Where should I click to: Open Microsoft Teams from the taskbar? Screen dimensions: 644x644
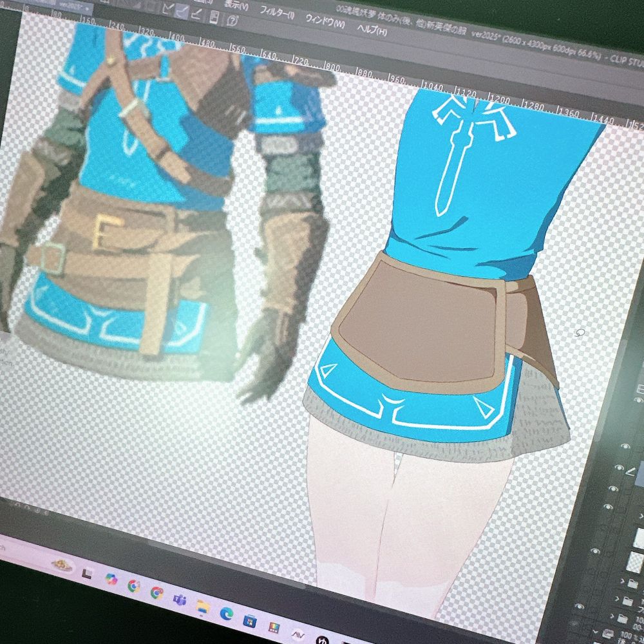[x=180, y=600]
